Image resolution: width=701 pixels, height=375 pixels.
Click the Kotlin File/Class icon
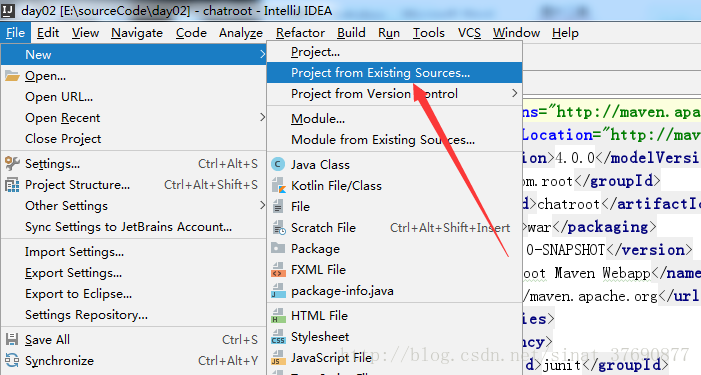coord(278,185)
